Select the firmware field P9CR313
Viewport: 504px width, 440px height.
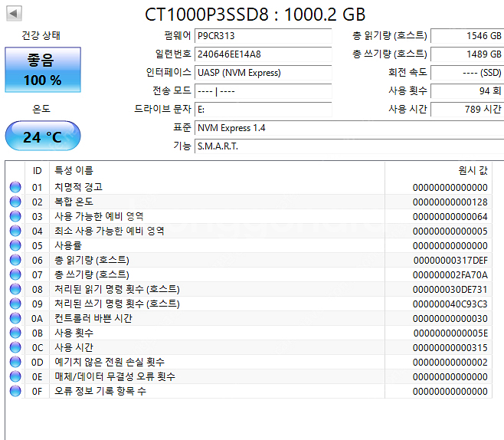[x=263, y=36]
